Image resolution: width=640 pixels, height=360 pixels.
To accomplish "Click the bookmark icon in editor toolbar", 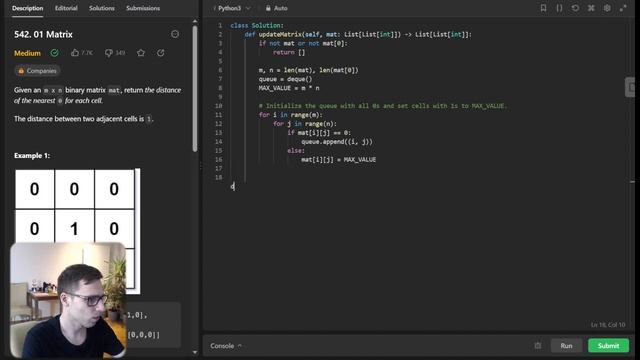I will click(543, 8).
